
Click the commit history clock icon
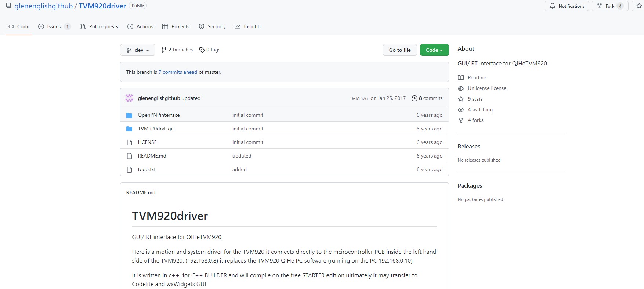414,98
